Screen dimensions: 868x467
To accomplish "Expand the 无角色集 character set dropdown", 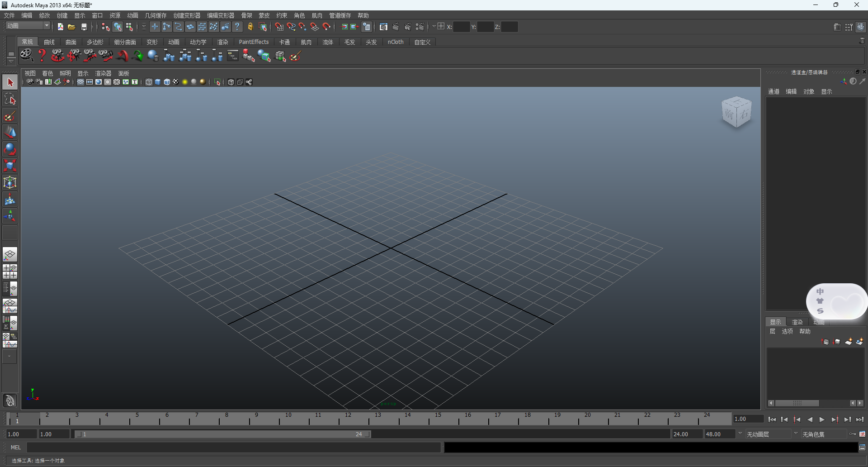I will pyautogui.click(x=814, y=434).
